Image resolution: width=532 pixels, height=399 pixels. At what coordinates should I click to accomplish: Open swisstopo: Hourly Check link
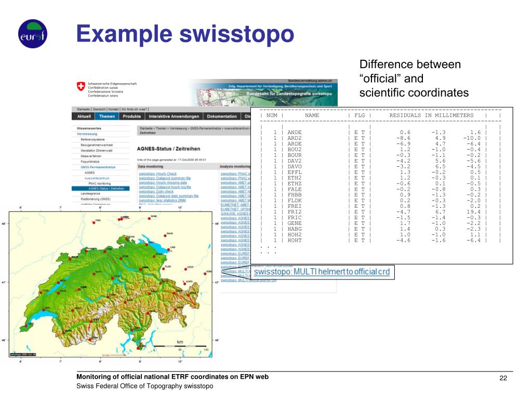pyautogui.click(x=158, y=174)
